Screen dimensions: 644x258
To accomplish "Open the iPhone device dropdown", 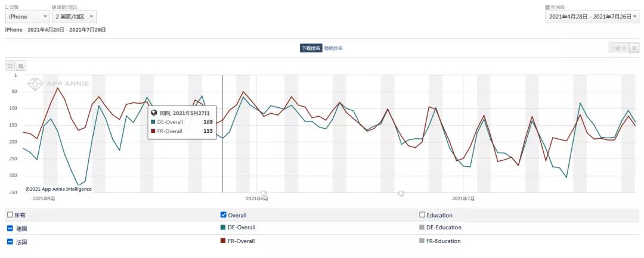I will click(x=28, y=17).
